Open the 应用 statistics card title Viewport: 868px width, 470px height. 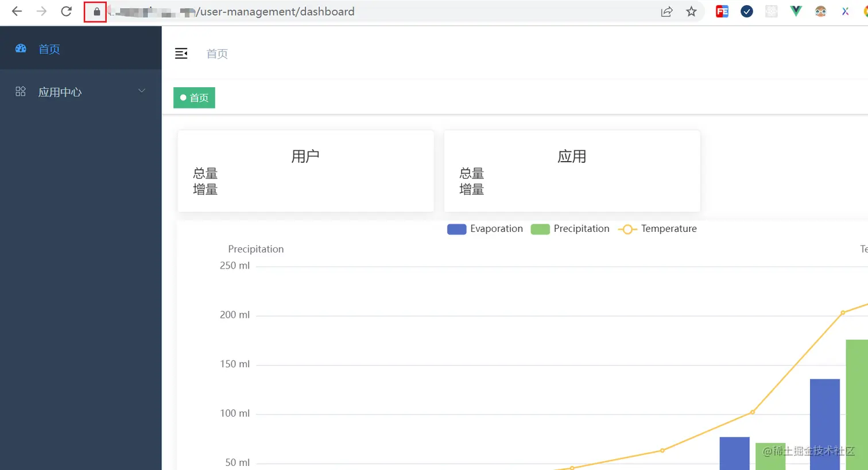[572, 157]
